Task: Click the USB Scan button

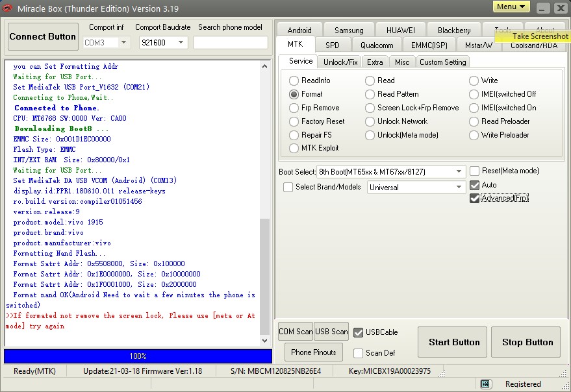Action: [331, 332]
